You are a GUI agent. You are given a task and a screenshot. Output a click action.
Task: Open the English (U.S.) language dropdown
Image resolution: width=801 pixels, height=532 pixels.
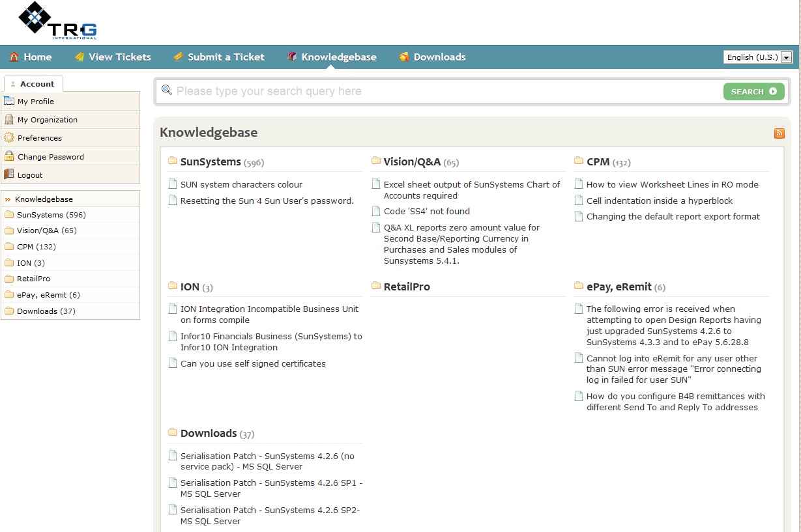(x=758, y=57)
